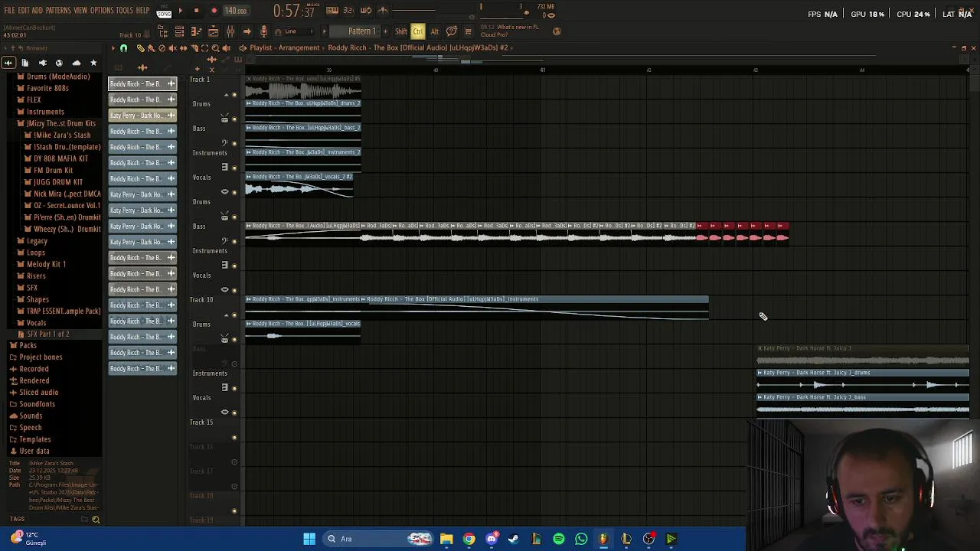Click the search magnifier next to TAGS
980x551 pixels.
pos(96,520)
